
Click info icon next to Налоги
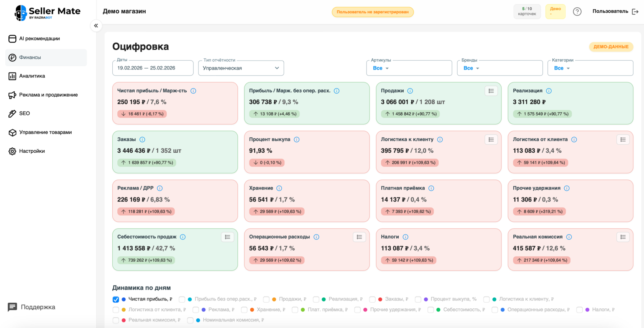[406, 237]
